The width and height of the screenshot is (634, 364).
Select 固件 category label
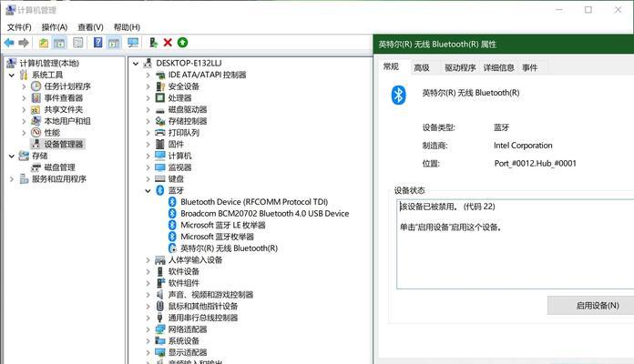click(x=176, y=144)
